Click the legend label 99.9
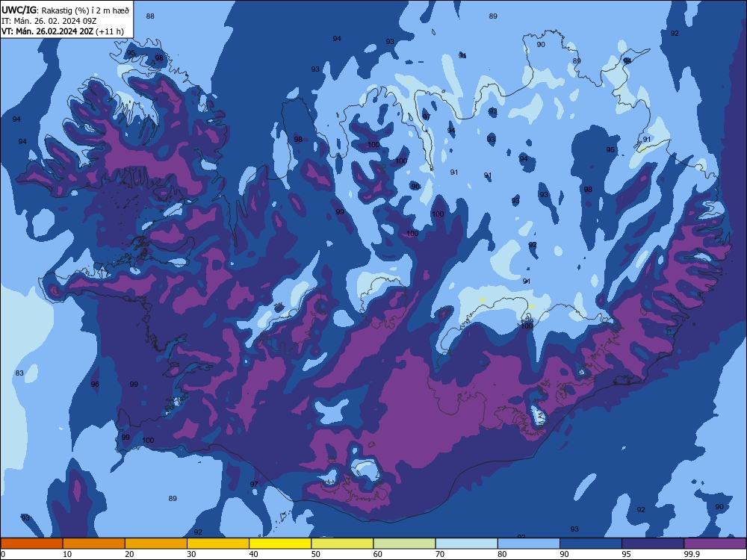 pos(692,554)
